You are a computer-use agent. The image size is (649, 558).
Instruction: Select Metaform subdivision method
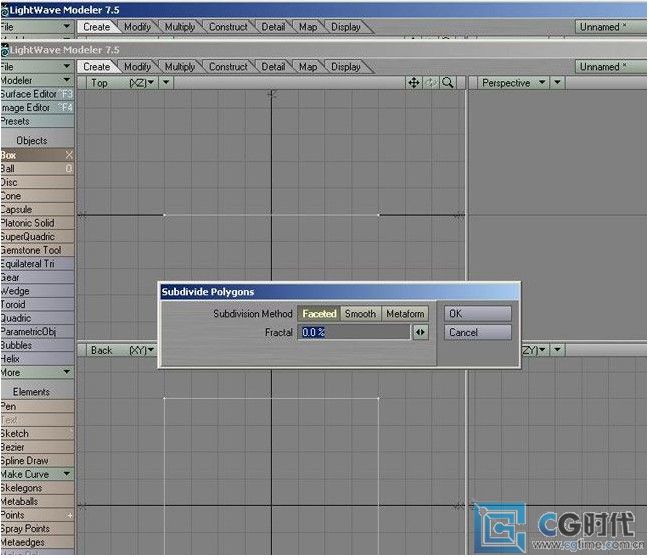tap(405, 314)
